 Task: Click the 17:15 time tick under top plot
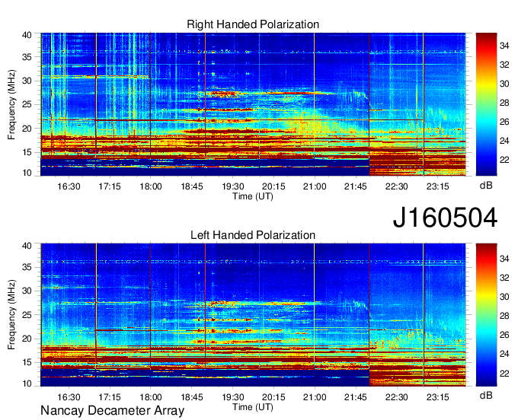pos(110,186)
